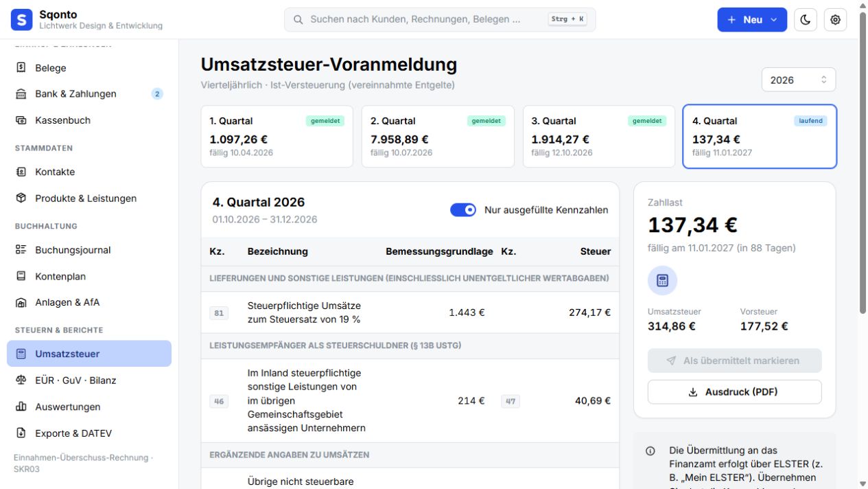
Task: Open Bank & Zahlungen menu item
Action: coord(89,94)
